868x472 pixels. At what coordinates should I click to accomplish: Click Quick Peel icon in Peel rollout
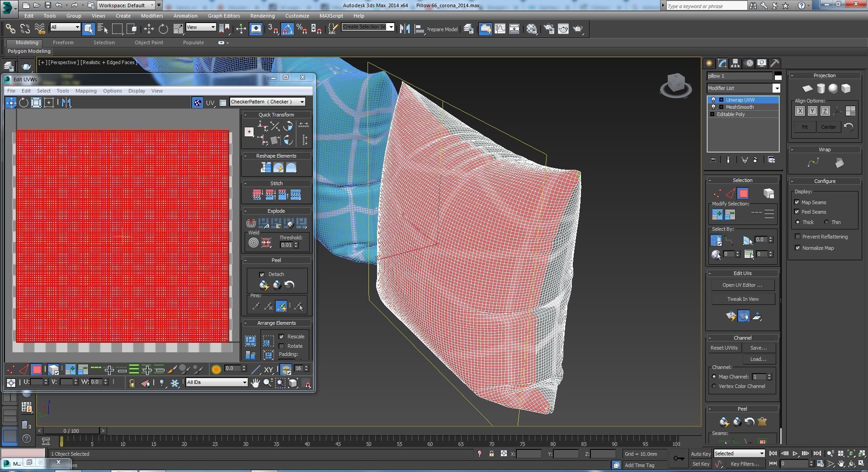(264, 285)
